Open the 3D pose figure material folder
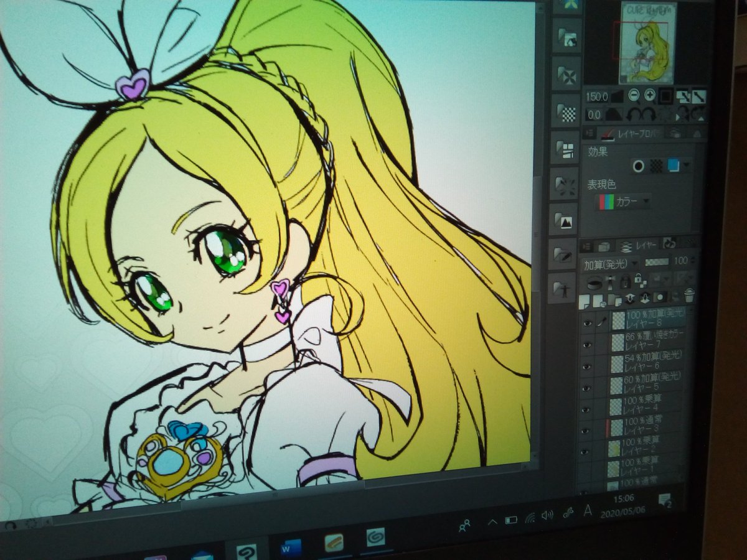The width and height of the screenshot is (747, 560). click(563, 287)
